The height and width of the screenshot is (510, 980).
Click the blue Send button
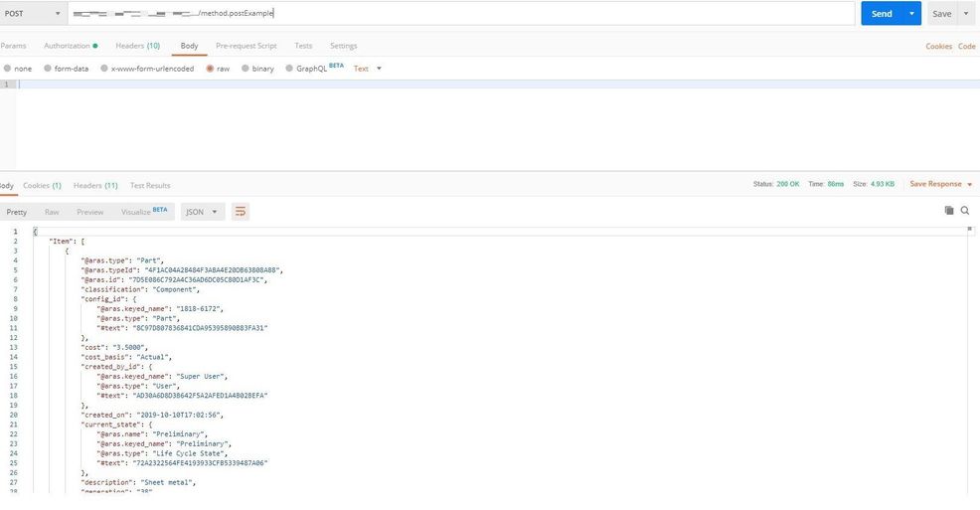coord(881,14)
